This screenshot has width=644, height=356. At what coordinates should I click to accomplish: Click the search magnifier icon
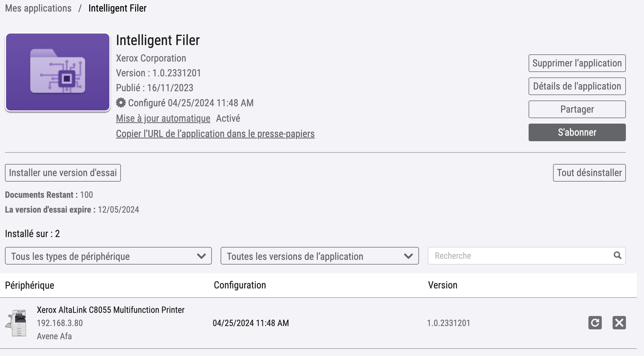pos(617,255)
